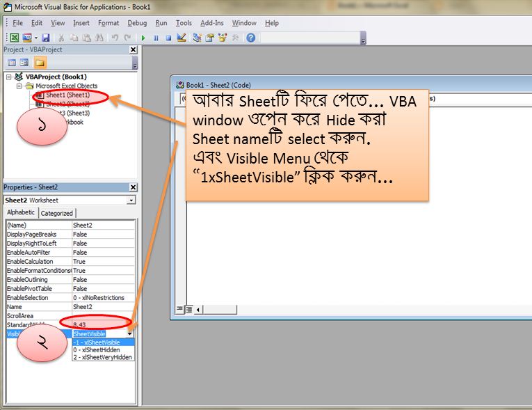
Task: Click the ScrollArea property row
Action: 70,316
